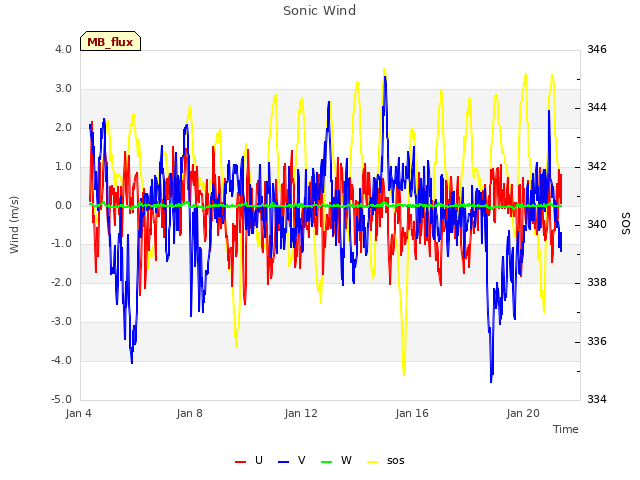Click the Jan 12 axis tick label
Image resolution: width=640 pixels, height=480 pixels.
pos(301,413)
